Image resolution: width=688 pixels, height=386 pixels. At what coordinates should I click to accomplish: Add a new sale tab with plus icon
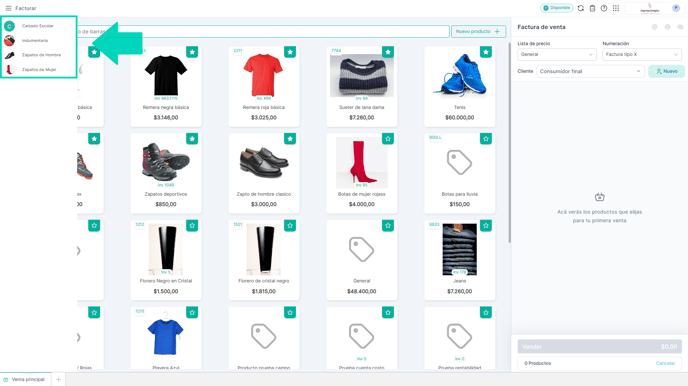pyautogui.click(x=58, y=379)
